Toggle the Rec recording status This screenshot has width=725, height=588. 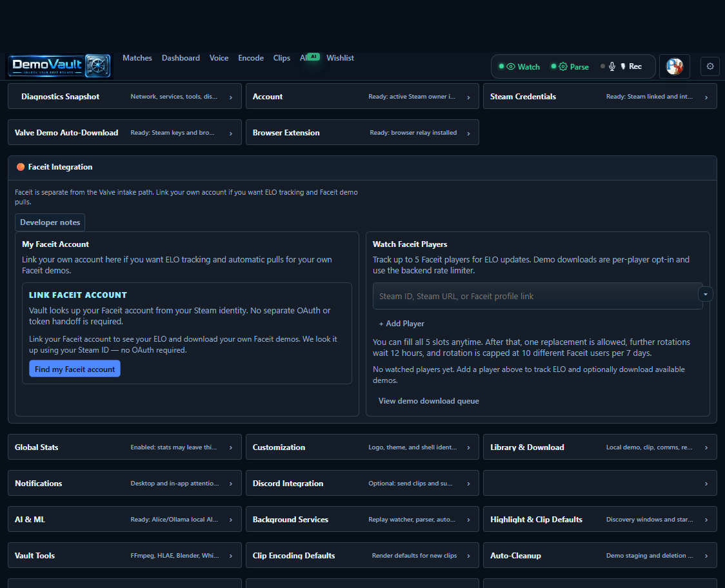[621, 66]
